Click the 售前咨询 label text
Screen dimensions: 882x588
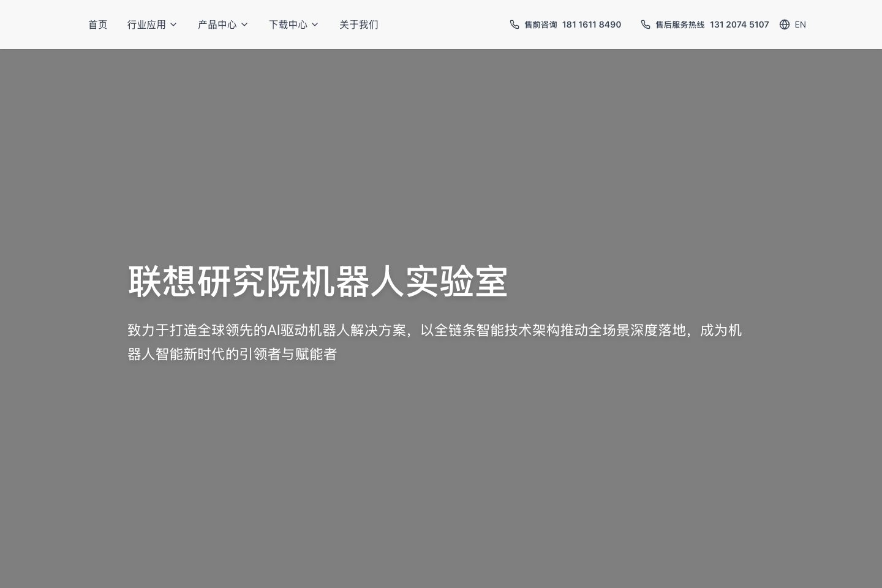[540, 24]
